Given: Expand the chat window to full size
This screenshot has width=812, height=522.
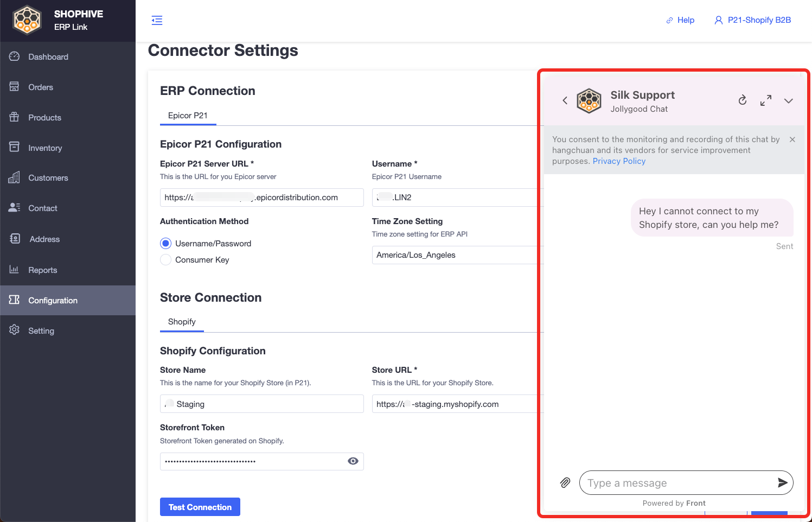Looking at the screenshot, I should tap(766, 100).
